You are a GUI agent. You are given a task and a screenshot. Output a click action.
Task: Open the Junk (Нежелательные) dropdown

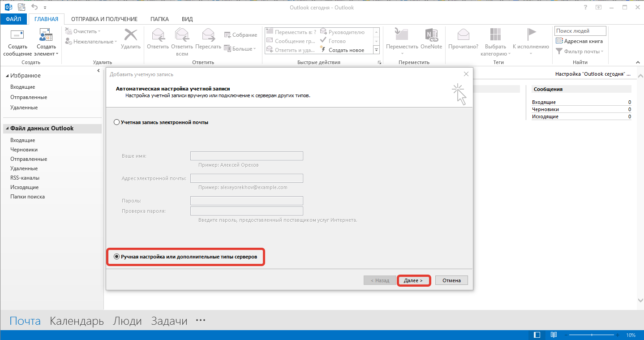[x=91, y=41]
